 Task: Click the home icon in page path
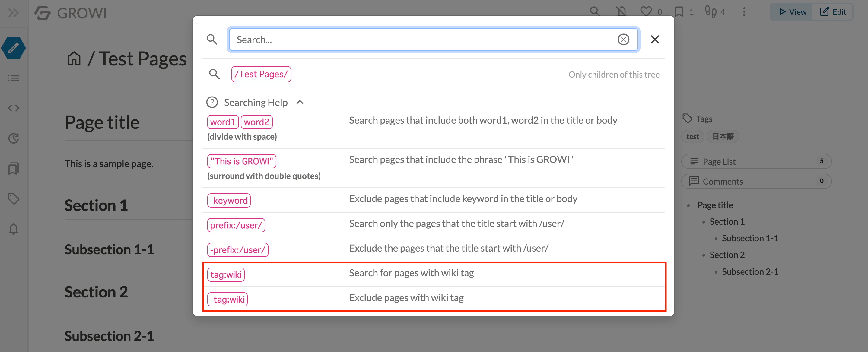[x=74, y=58]
